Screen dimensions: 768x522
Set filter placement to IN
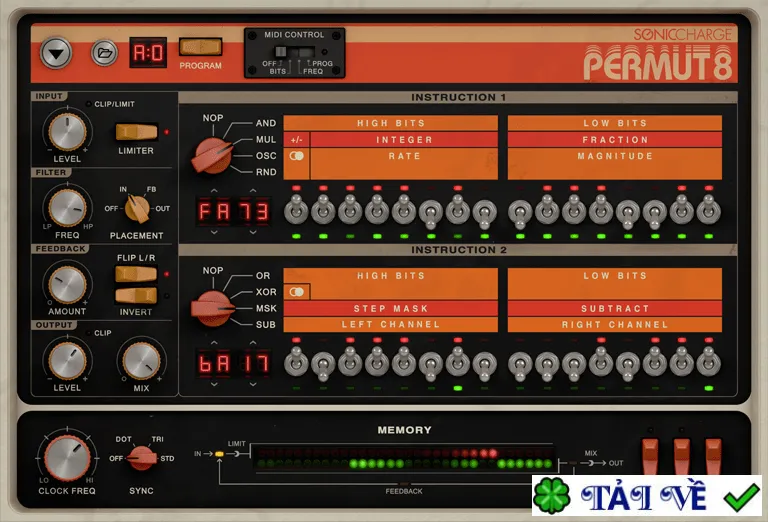(123, 189)
